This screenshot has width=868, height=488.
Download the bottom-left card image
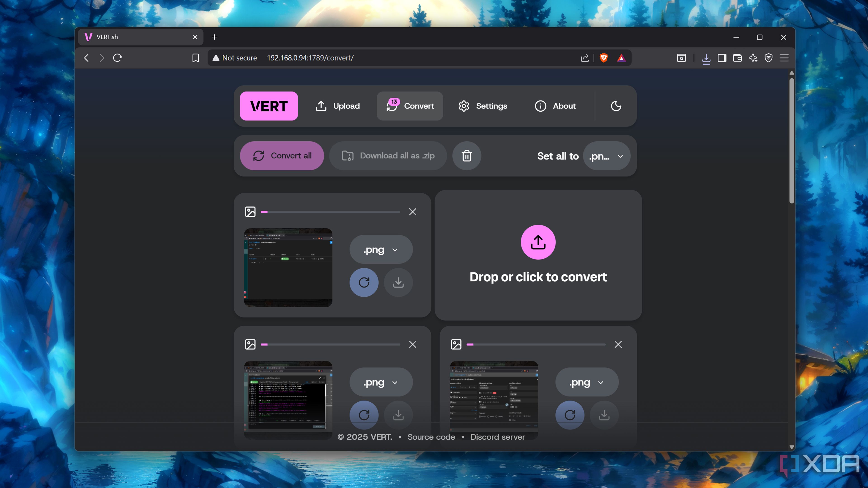point(398,415)
